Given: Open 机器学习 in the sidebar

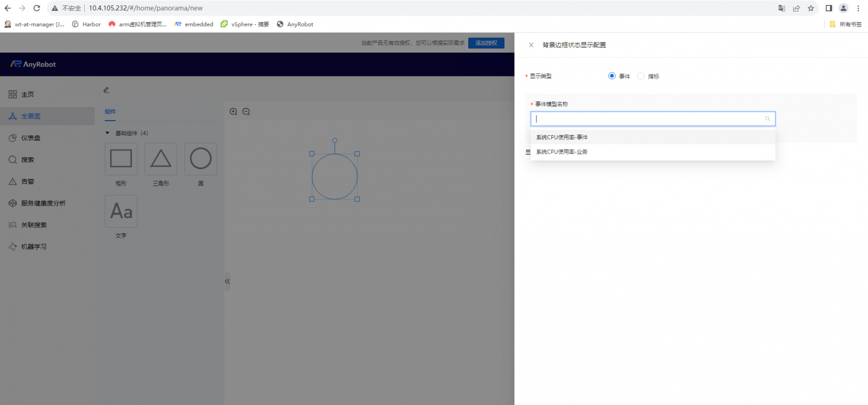Looking at the screenshot, I should tap(47, 246).
